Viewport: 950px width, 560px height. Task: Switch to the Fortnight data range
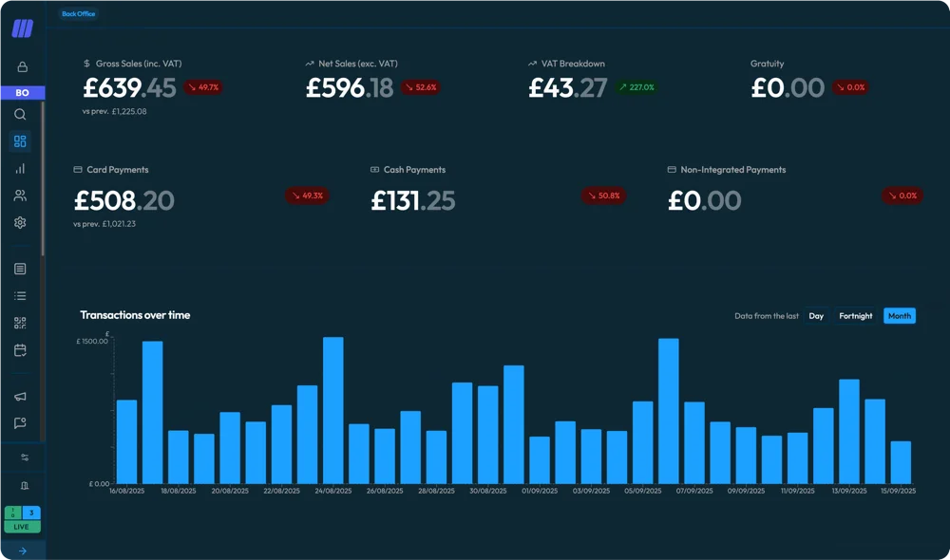pos(856,315)
